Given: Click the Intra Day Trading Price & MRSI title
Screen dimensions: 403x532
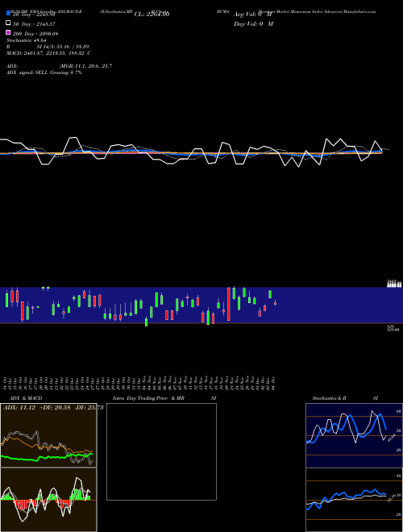Looking at the screenshot, I should (164, 398).
